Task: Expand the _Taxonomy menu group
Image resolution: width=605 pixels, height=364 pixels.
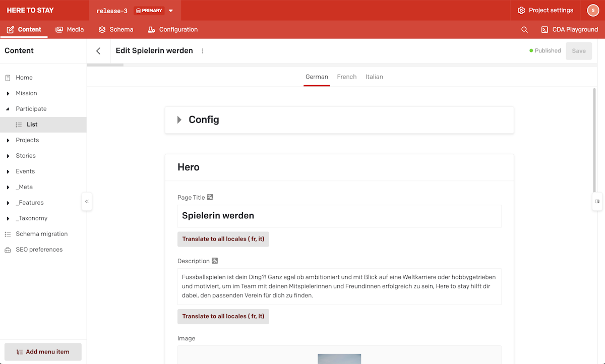Action: [x=8, y=218]
